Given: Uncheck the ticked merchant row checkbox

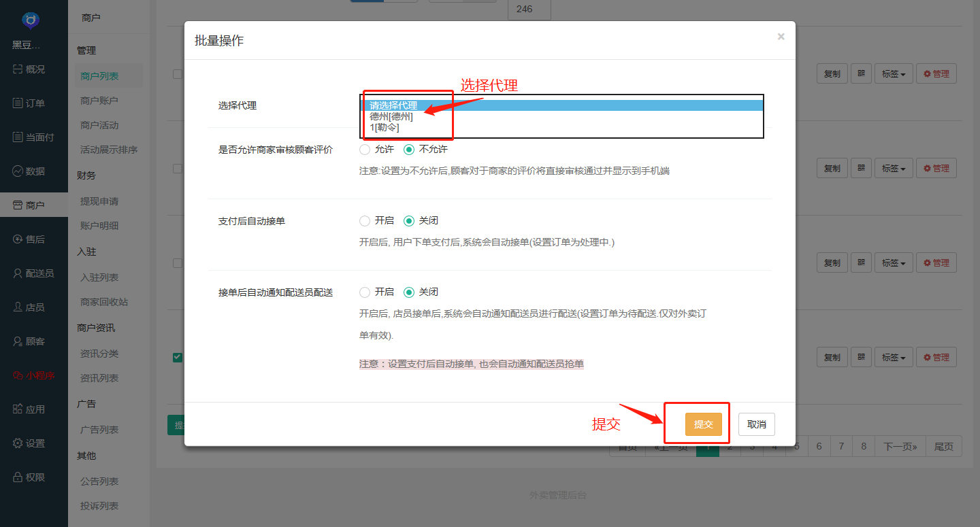Looking at the screenshot, I should point(177,357).
